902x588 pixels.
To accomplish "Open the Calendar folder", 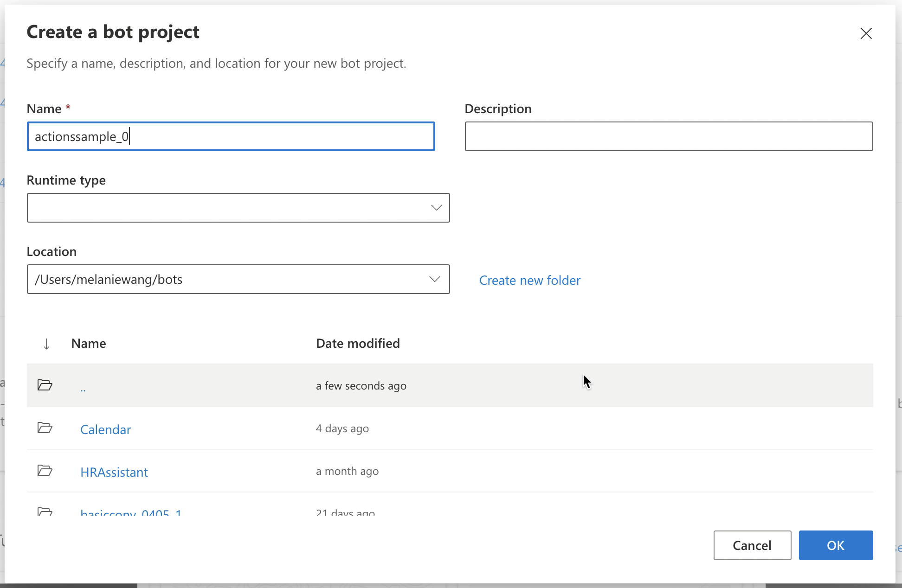I will (x=105, y=429).
